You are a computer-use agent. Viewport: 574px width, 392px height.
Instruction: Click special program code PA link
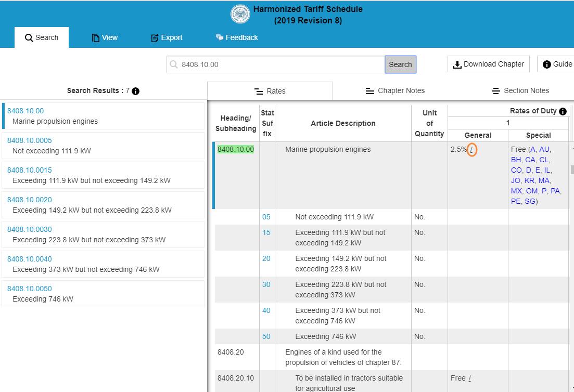click(x=555, y=191)
